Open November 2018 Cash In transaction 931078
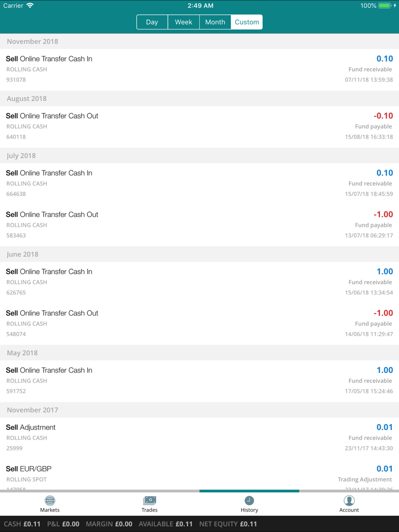The width and height of the screenshot is (399, 532). point(199,69)
